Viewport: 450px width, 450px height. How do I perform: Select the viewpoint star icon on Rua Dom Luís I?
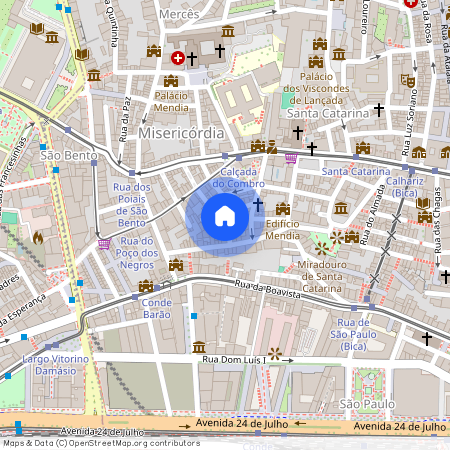(275, 354)
